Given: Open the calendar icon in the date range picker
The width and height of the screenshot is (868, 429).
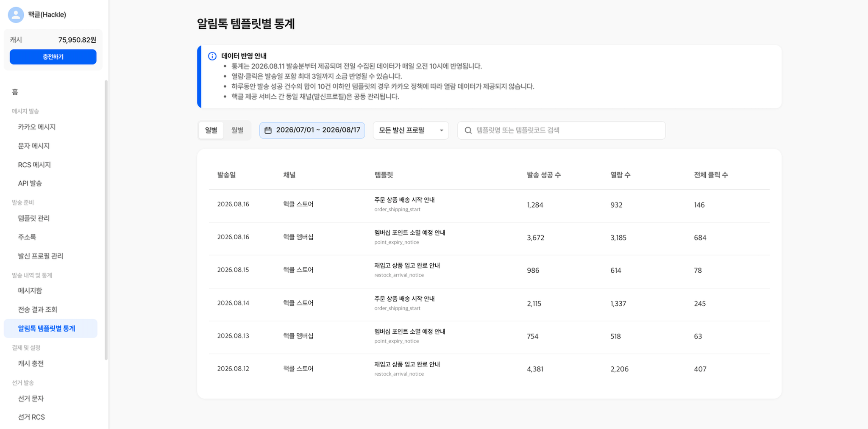Looking at the screenshot, I should 268,130.
